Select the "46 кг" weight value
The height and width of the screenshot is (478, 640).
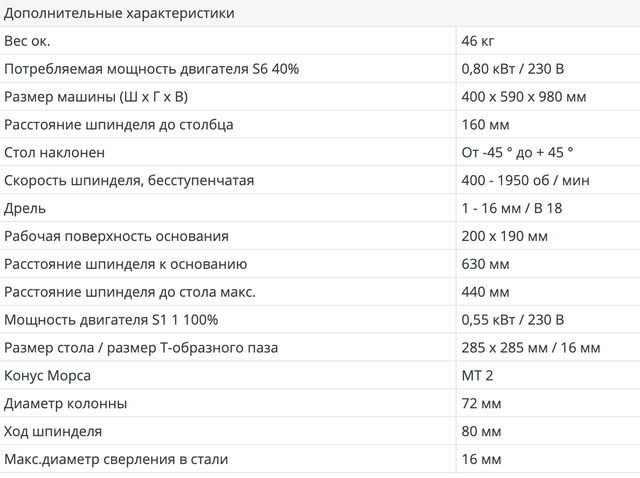pyautogui.click(x=480, y=41)
